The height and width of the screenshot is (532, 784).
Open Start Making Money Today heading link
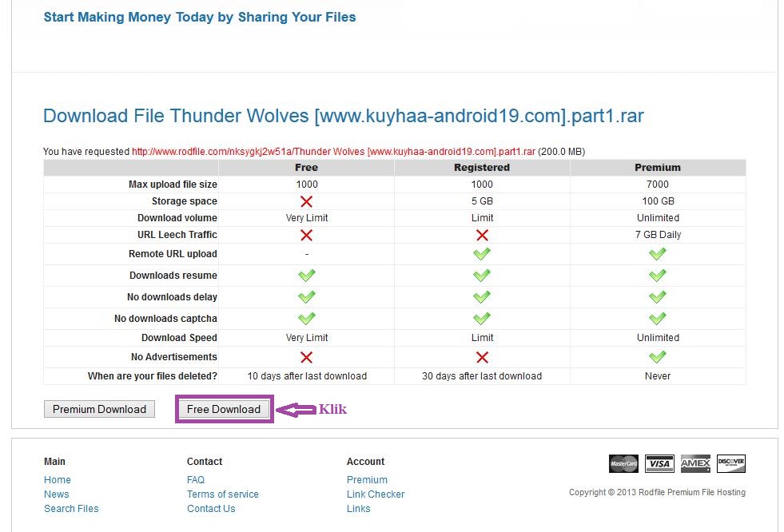coord(200,17)
